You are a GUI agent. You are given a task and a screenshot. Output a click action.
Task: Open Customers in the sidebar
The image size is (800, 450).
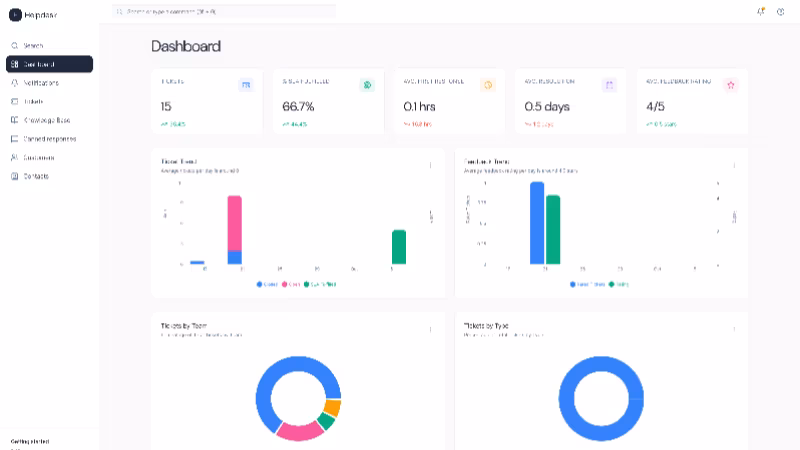(49, 158)
